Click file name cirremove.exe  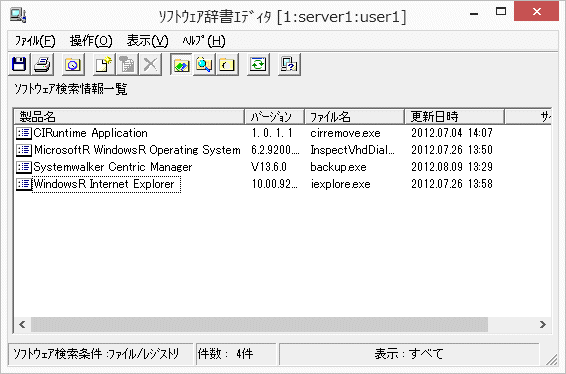[x=345, y=133]
